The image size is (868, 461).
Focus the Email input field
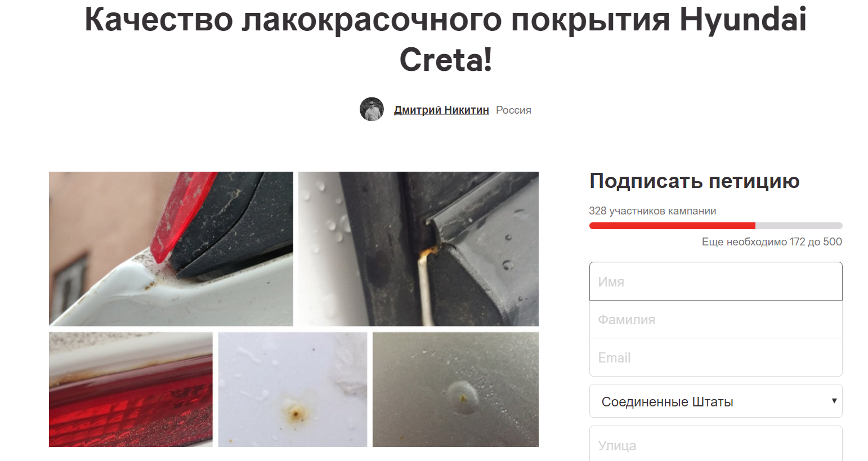point(716,357)
